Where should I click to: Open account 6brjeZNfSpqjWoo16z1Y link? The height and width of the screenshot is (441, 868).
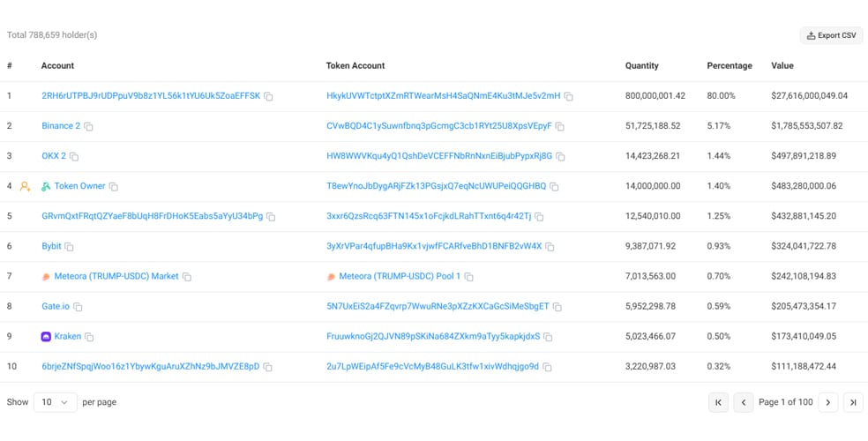[151, 366]
